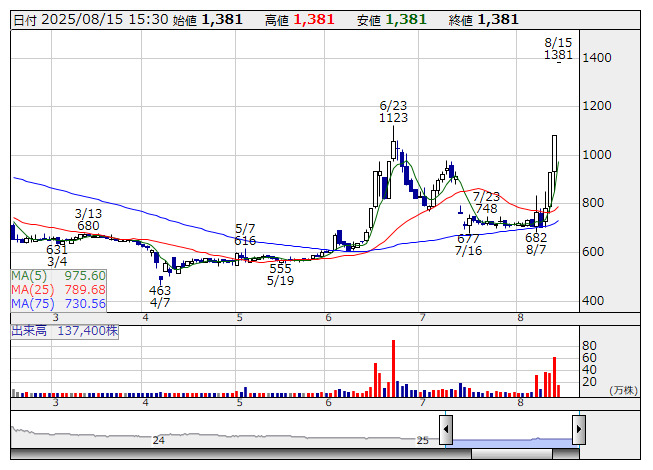The image size is (653, 470).
Task: Click the 6/23 high marker labeled 1123
Action: point(393,112)
